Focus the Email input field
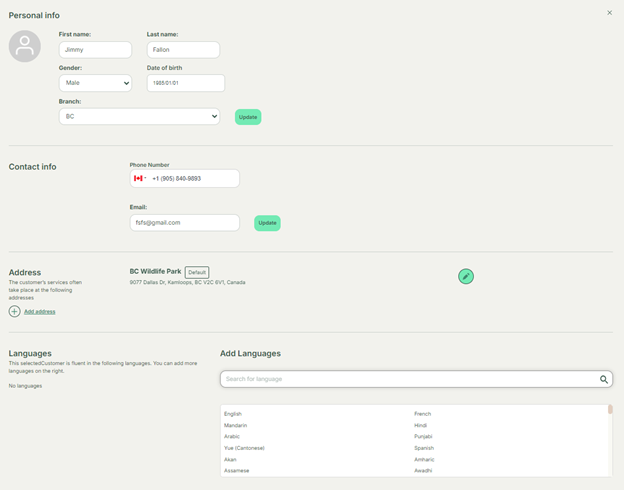624x490 pixels. [x=184, y=223]
